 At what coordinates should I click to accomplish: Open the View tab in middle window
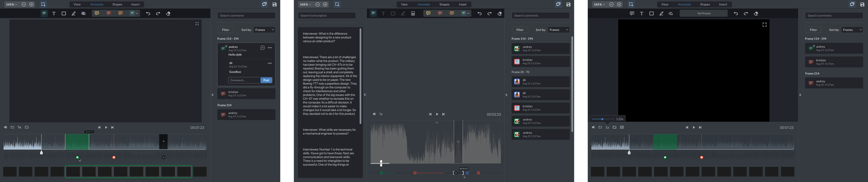click(x=404, y=5)
